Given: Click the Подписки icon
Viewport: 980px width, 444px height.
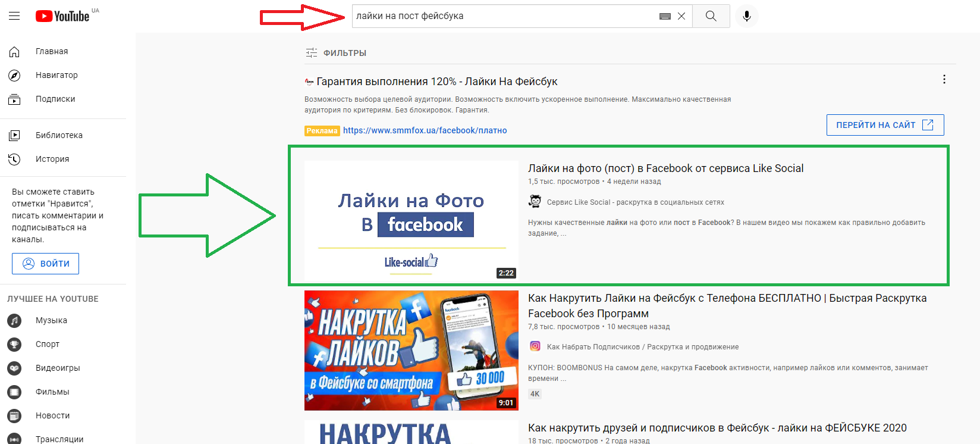Looking at the screenshot, I should [x=14, y=99].
